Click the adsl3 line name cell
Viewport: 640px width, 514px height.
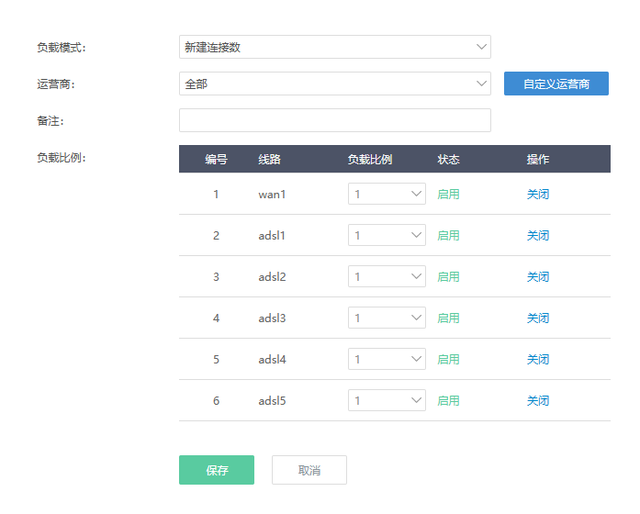click(x=272, y=318)
